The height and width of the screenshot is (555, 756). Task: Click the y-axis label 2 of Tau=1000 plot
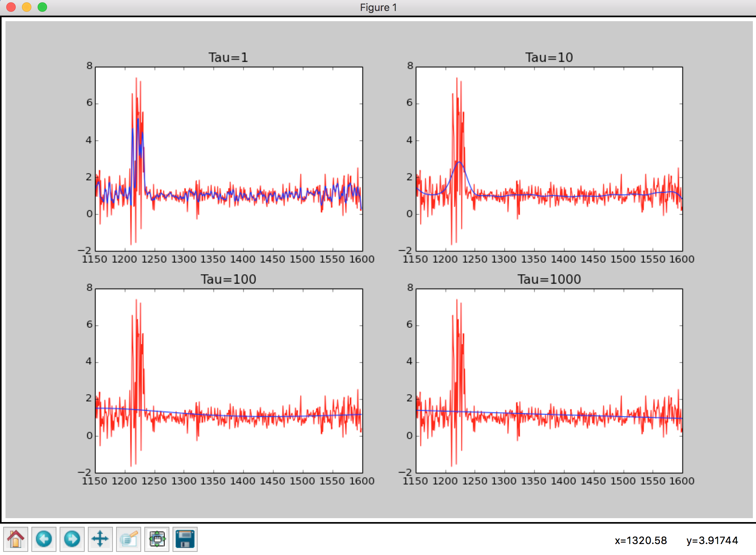coord(410,399)
